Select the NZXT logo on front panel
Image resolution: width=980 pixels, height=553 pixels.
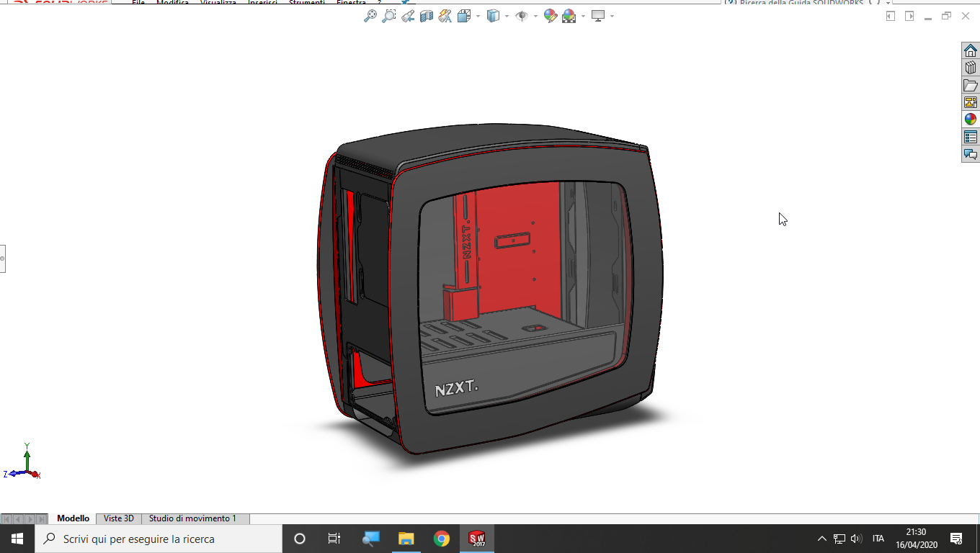click(x=456, y=387)
